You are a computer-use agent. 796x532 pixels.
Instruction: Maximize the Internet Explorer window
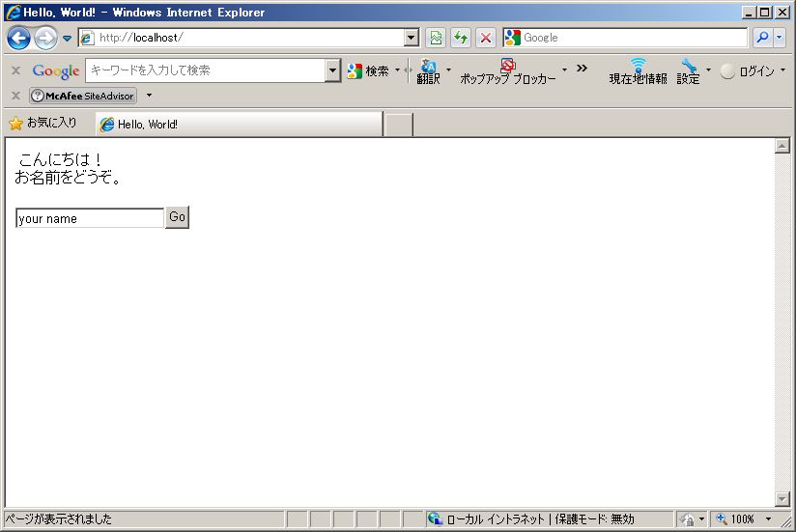point(764,13)
